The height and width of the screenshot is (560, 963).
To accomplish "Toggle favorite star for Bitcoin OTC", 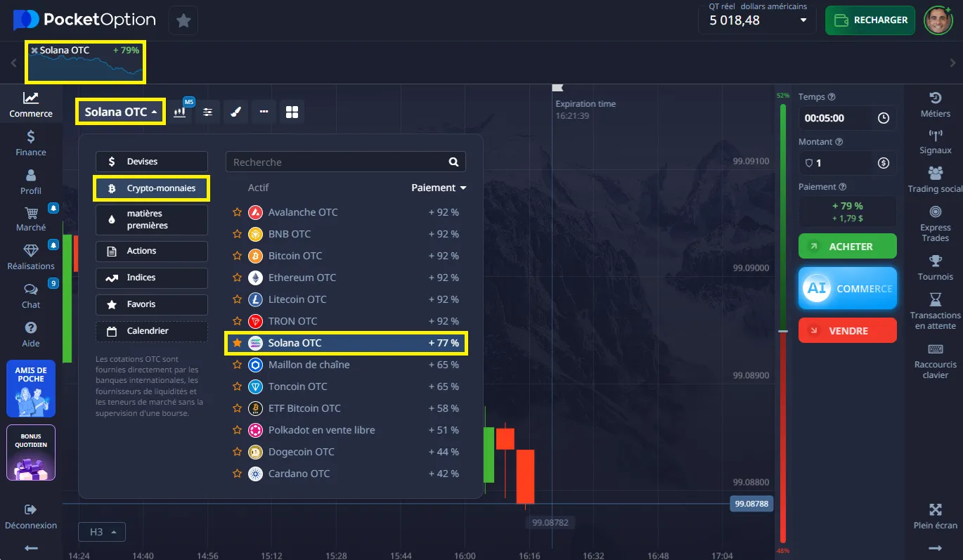I will [x=238, y=256].
